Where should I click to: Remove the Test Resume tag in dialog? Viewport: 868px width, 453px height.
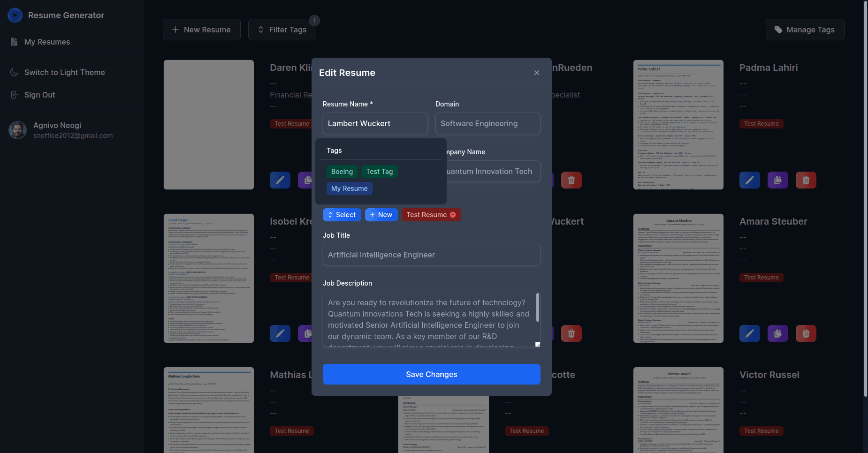(453, 215)
